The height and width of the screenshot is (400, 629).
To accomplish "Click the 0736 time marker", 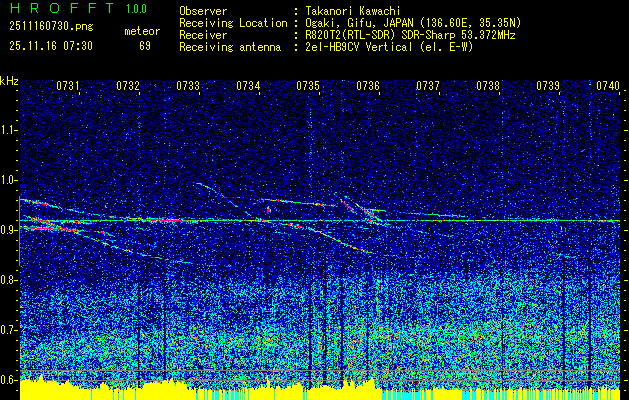I will (368, 85).
